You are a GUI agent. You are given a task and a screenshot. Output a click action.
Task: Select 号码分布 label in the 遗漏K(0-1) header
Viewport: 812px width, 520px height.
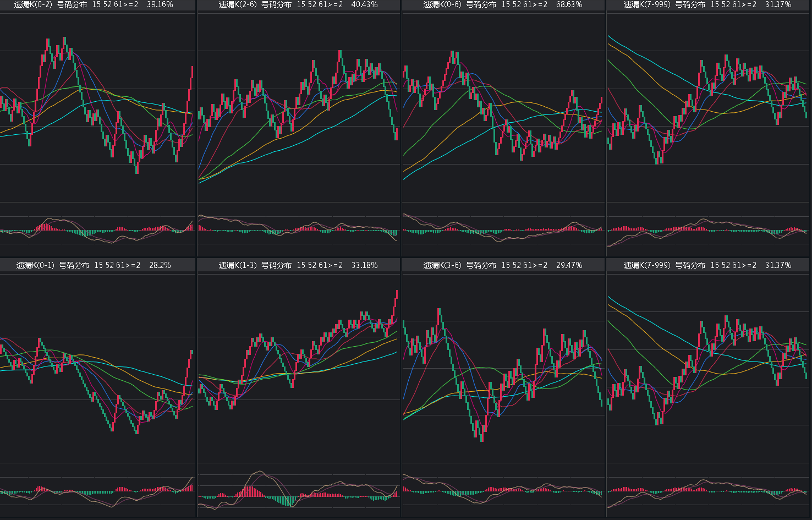point(74,265)
